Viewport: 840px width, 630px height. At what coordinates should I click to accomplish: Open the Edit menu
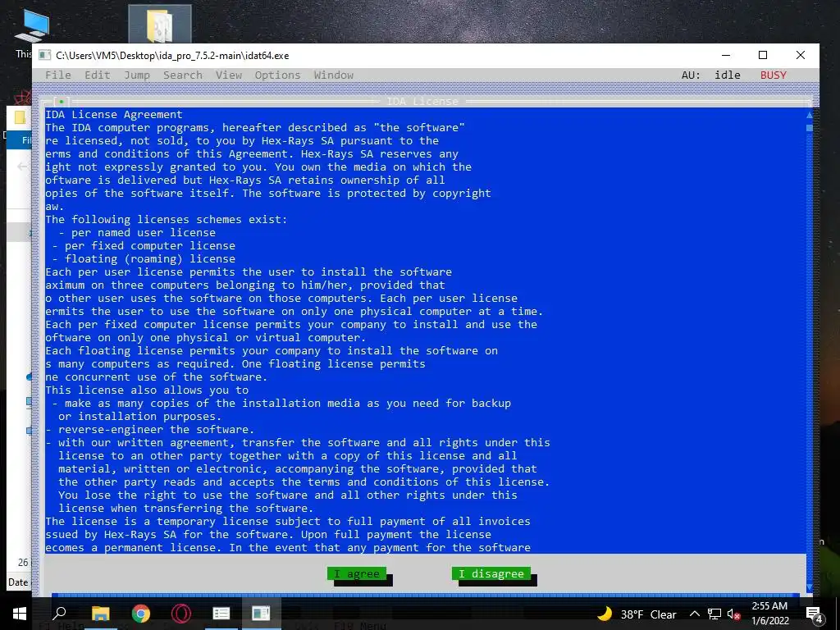click(x=98, y=75)
